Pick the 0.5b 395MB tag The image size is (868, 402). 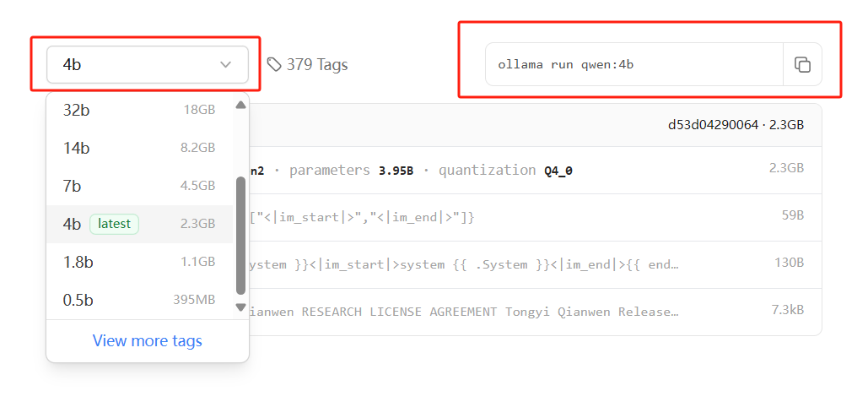click(139, 300)
